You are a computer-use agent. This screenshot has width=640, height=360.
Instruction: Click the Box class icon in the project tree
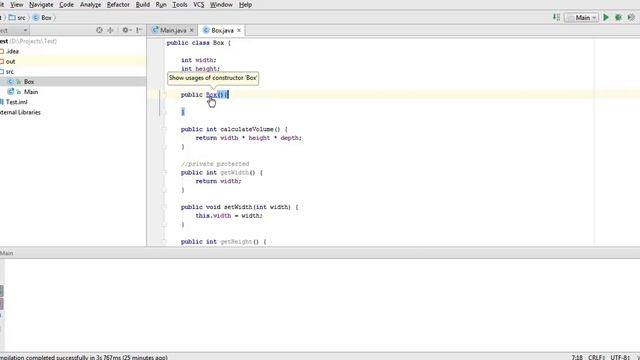pyautogui.click(x=11, y=82)
